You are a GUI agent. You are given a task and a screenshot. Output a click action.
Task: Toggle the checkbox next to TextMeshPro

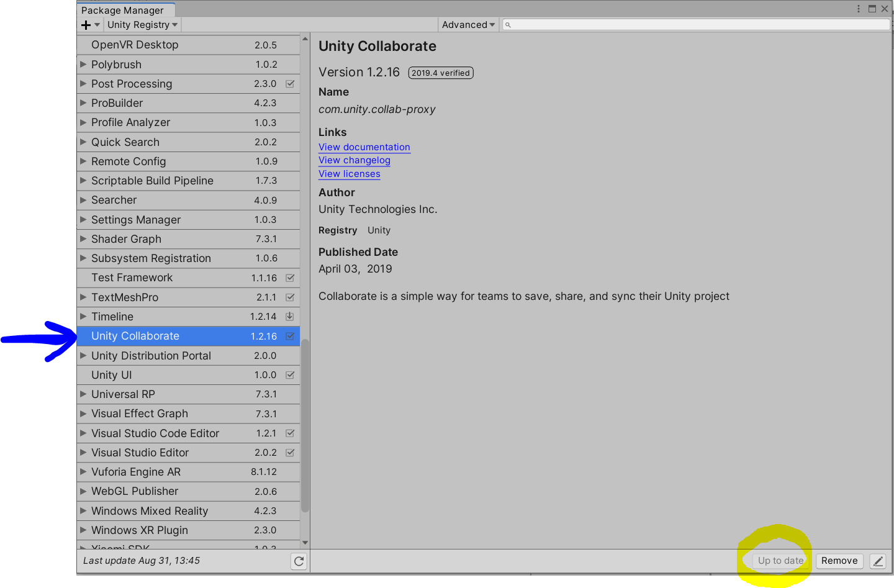289,297
